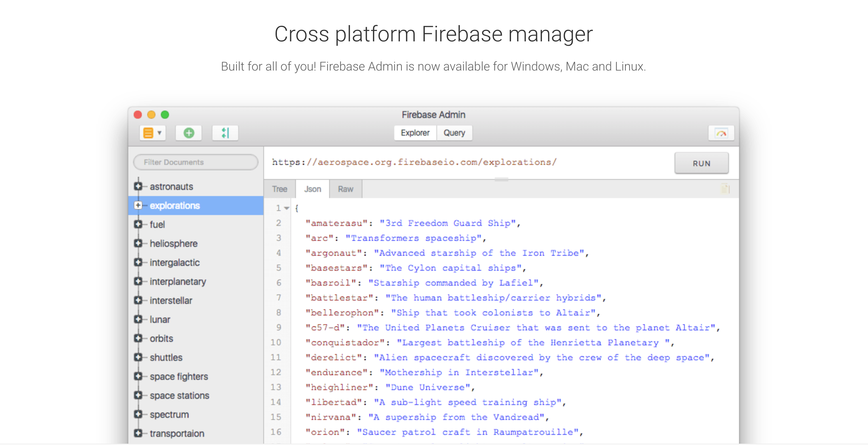Click the import/export arrows icon in the toolbar
This screenshot has width=868, height=445.
point(225,133)
